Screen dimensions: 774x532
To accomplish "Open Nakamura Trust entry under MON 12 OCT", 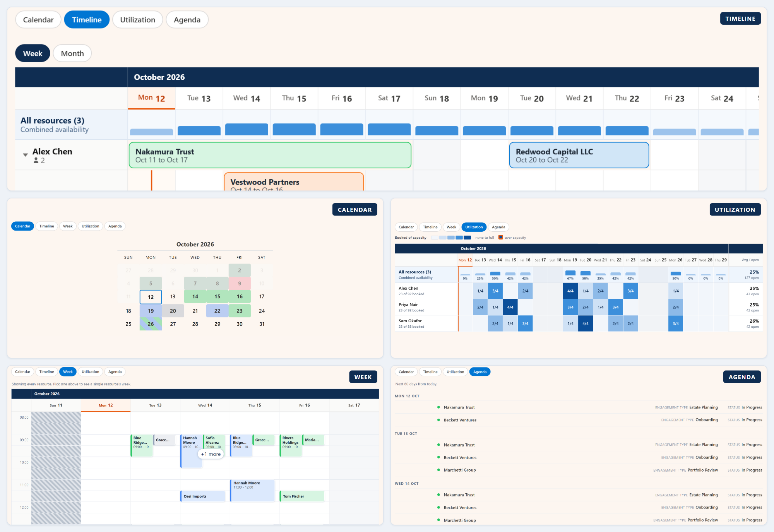I will pos(579,407).
